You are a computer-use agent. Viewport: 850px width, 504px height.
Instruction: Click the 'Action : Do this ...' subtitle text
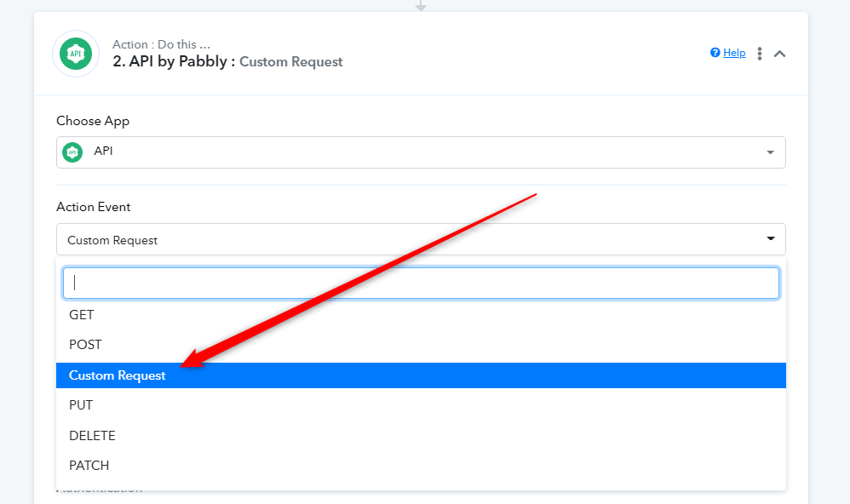pos(161,44)
